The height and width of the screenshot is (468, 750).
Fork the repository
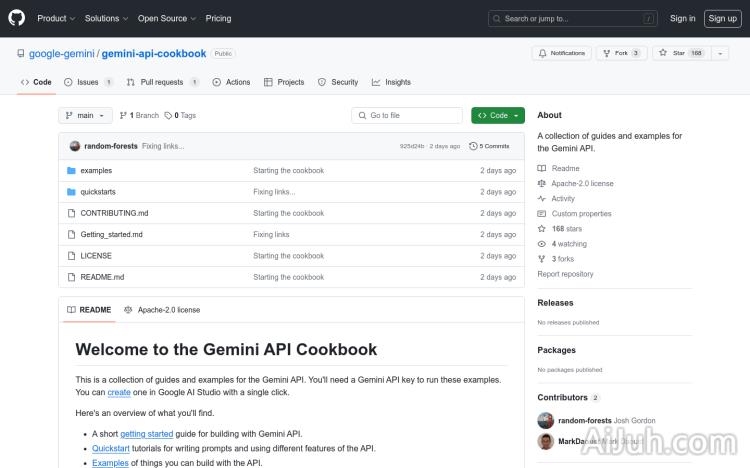coord(621,53)
